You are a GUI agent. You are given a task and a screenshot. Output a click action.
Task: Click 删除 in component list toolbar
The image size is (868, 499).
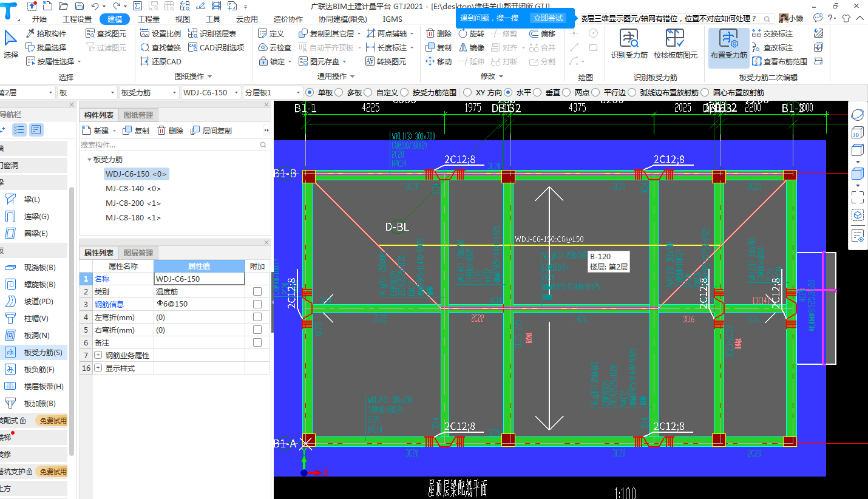point(170,131)
